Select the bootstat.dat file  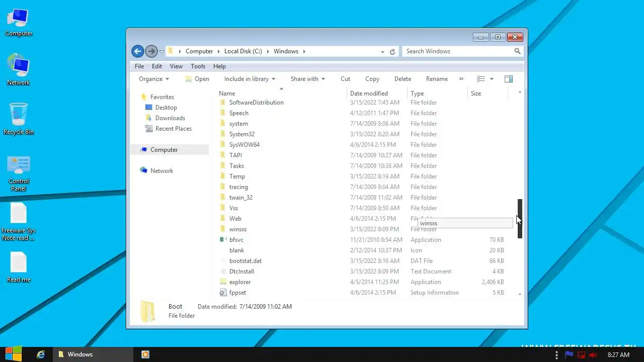coord(246,261)
